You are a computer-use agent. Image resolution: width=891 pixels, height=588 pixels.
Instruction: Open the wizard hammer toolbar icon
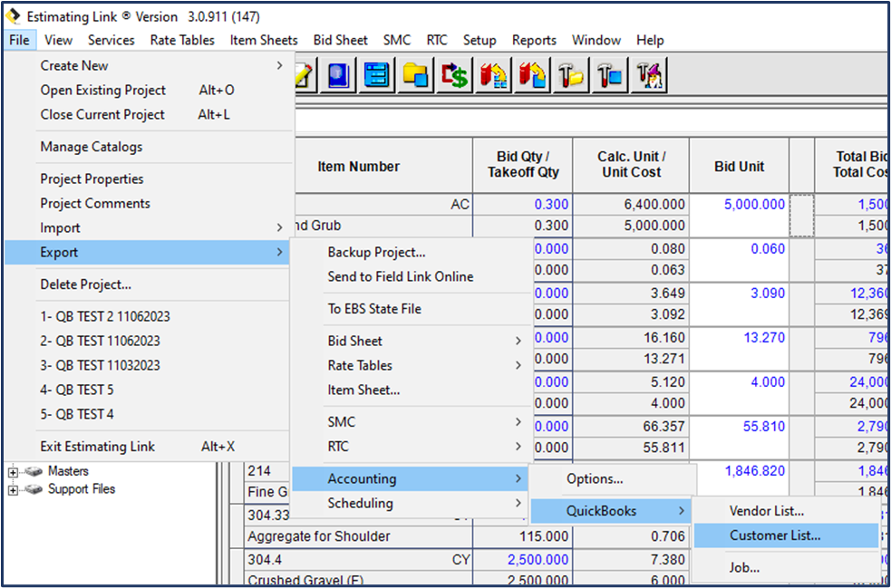pyautogui.click(x=649, y=75)
